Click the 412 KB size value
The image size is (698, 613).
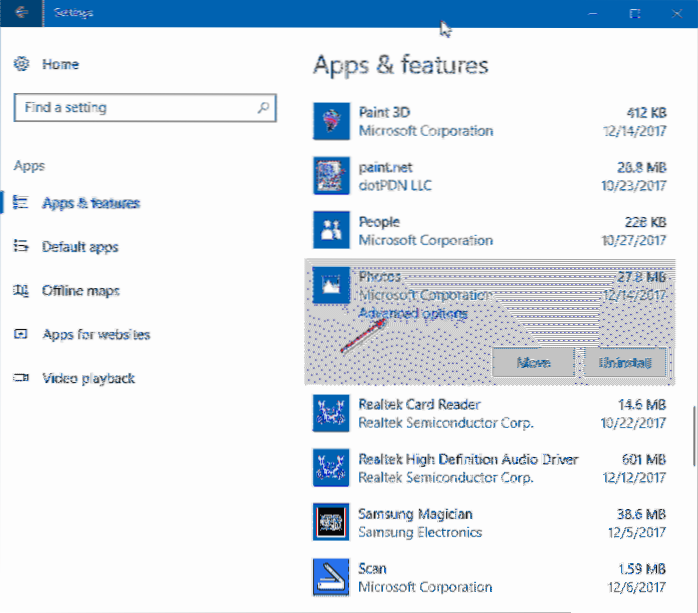(646, 113)
